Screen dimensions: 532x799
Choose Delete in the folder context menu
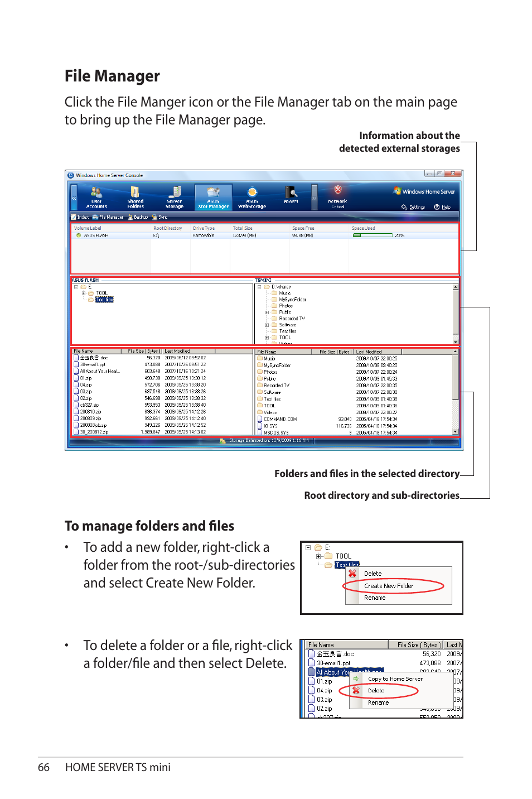[x=373, y=574]
